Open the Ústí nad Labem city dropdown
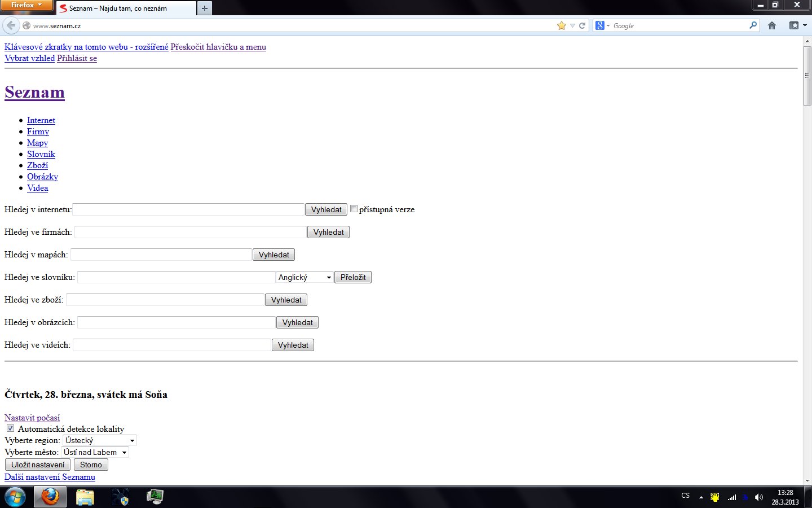Screen dimensions: 812x508 (x=95, y=452)
